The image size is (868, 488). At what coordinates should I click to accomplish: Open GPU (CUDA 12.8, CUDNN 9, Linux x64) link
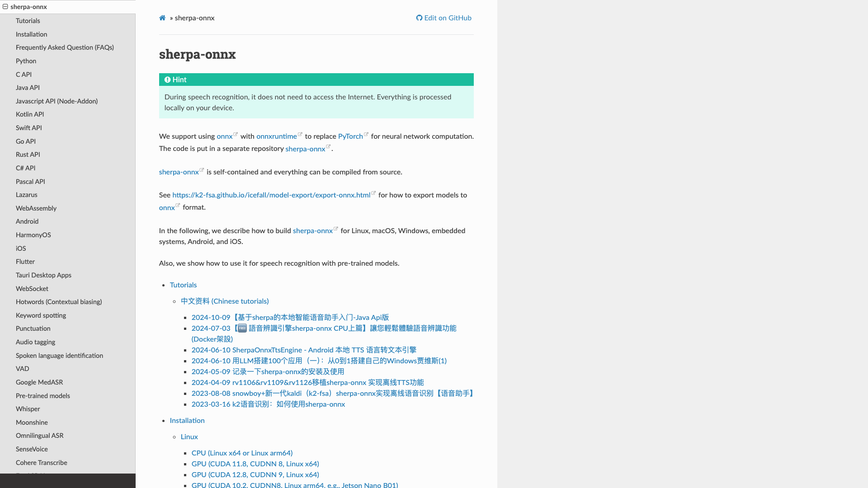coord(255,474)
